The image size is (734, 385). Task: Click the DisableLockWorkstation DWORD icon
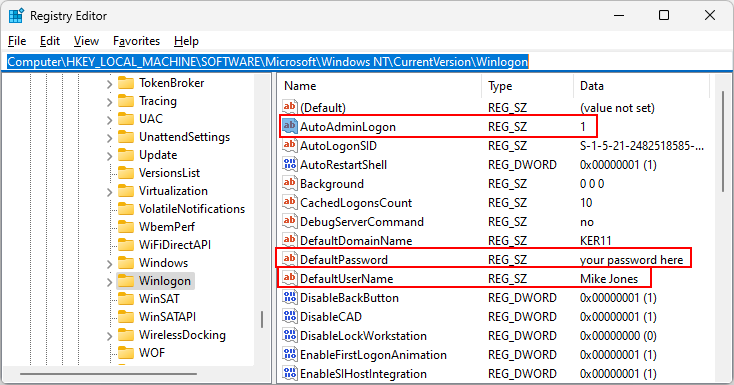point(290,335)
